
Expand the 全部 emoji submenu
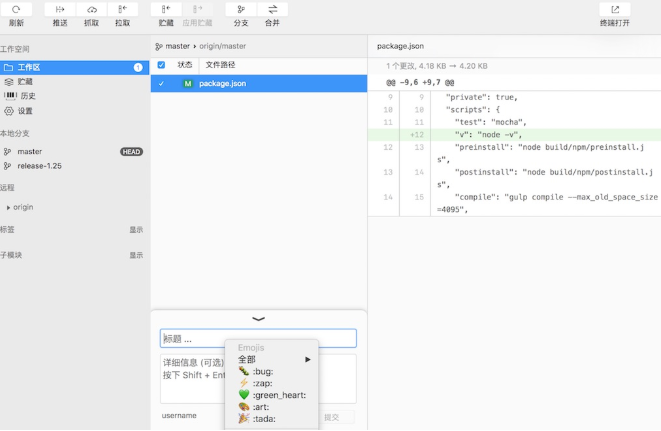point(274,359)
